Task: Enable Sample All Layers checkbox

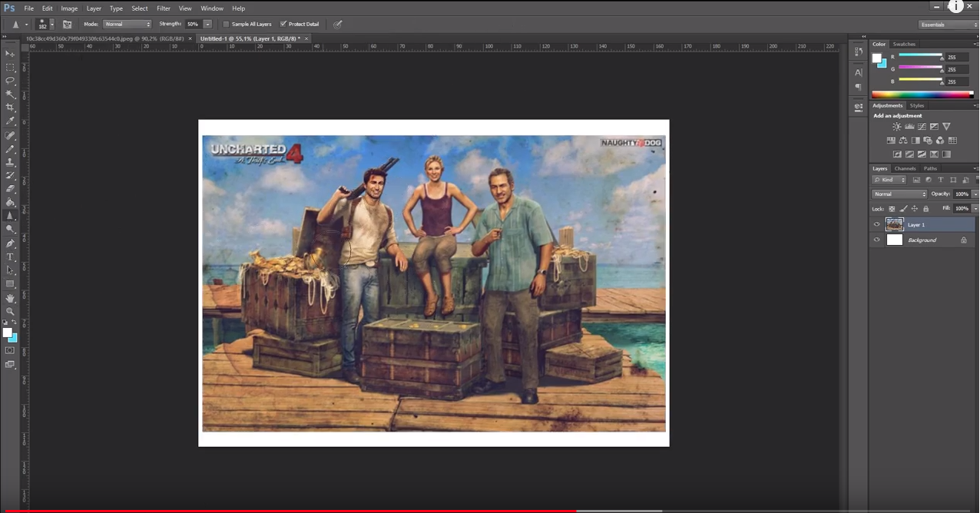Action: 226,25
